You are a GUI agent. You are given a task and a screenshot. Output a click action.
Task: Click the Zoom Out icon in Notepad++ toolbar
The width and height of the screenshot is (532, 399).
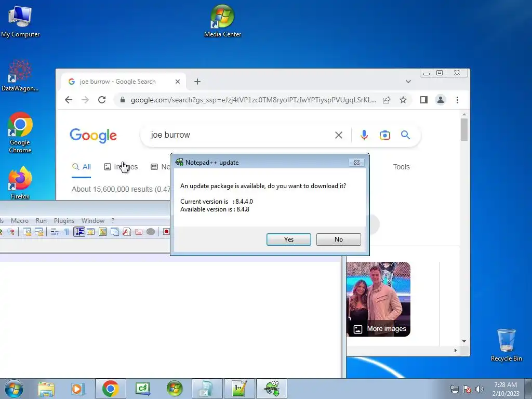10,232
